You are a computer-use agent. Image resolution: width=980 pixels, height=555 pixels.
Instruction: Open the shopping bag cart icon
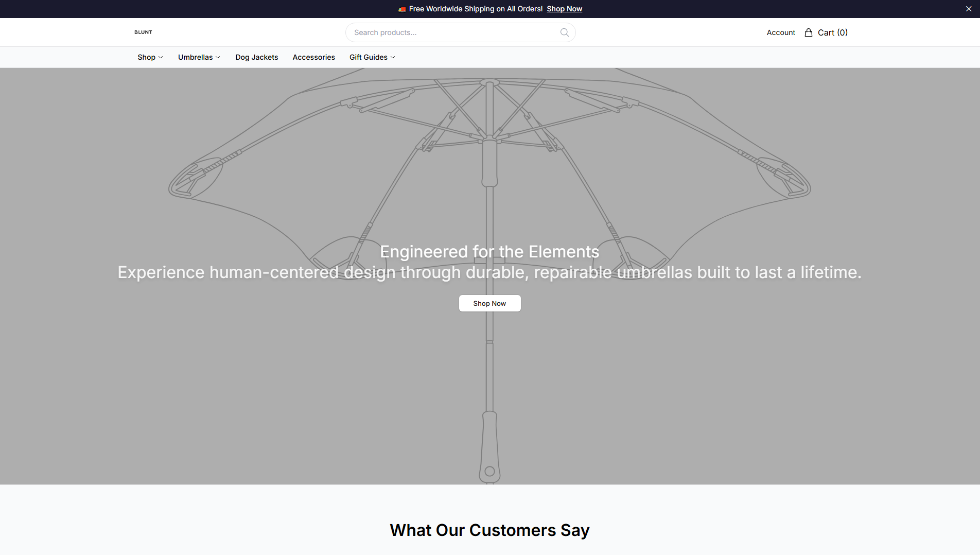(x=809, y=32)
